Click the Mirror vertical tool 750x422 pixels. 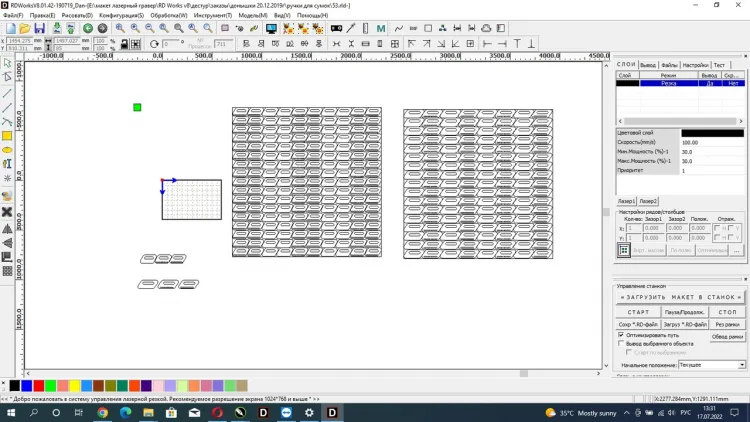point(7,243)
